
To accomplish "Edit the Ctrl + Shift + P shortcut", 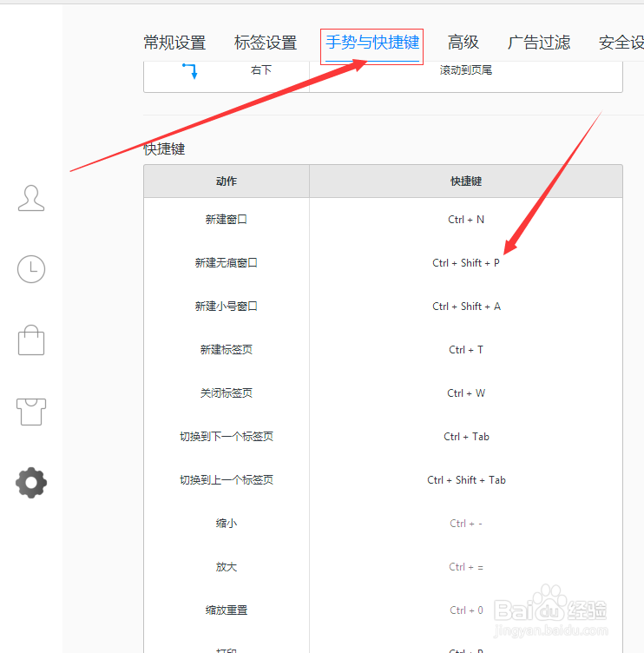I will 466,263.
